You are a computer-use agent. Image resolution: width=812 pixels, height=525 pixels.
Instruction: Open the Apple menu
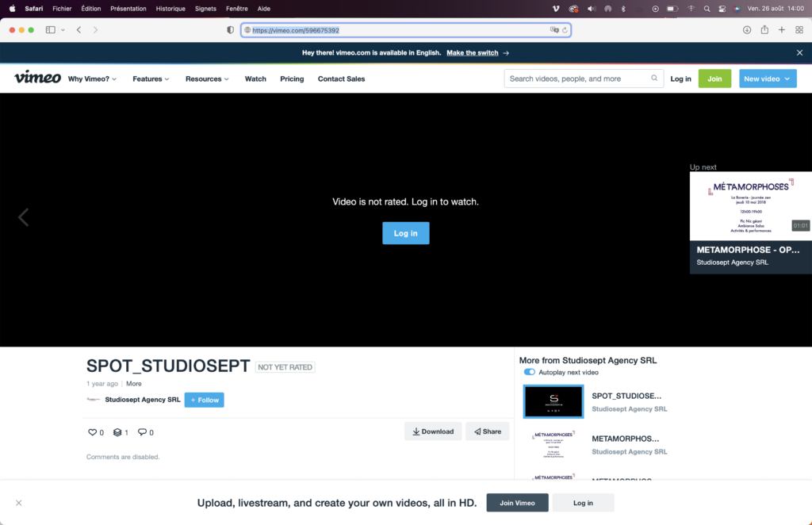tap(13, 8)
